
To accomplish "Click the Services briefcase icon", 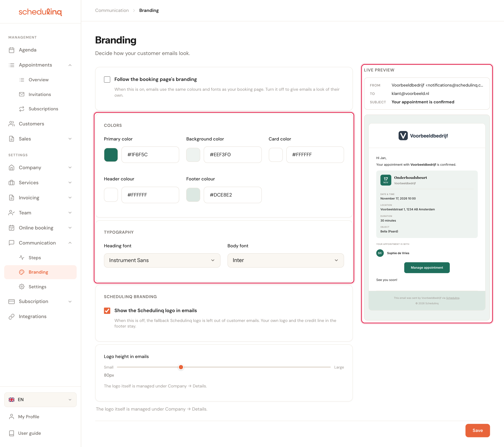I will 11,183.
